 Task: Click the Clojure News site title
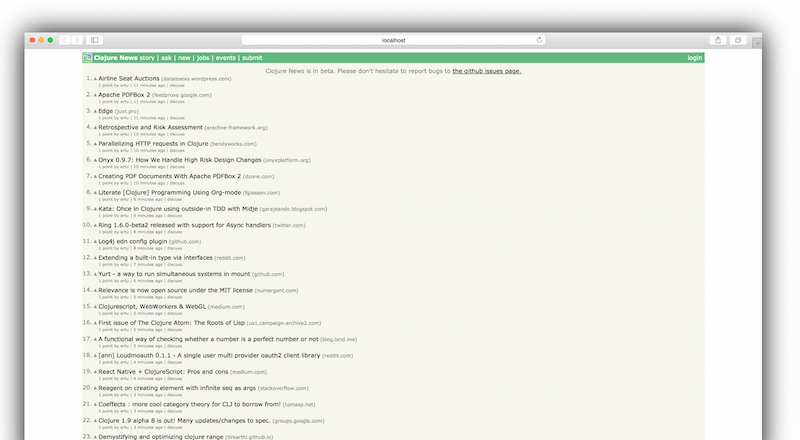pos(115,58)
